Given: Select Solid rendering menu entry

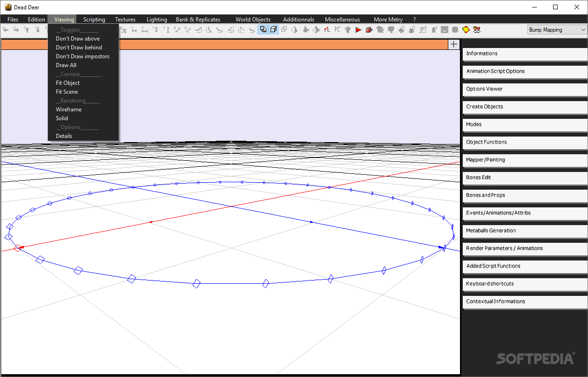Looking at the screenshot, I should (x=62, y=118).
